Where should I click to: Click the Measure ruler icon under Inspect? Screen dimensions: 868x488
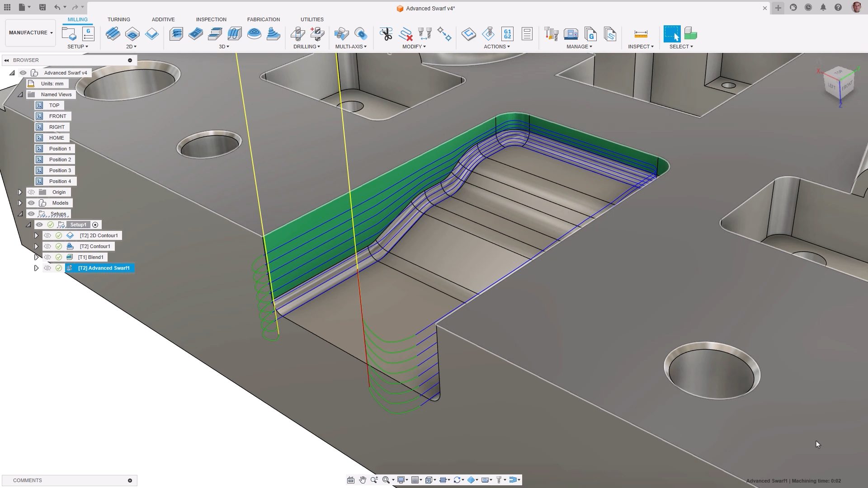tap(641, 34)
